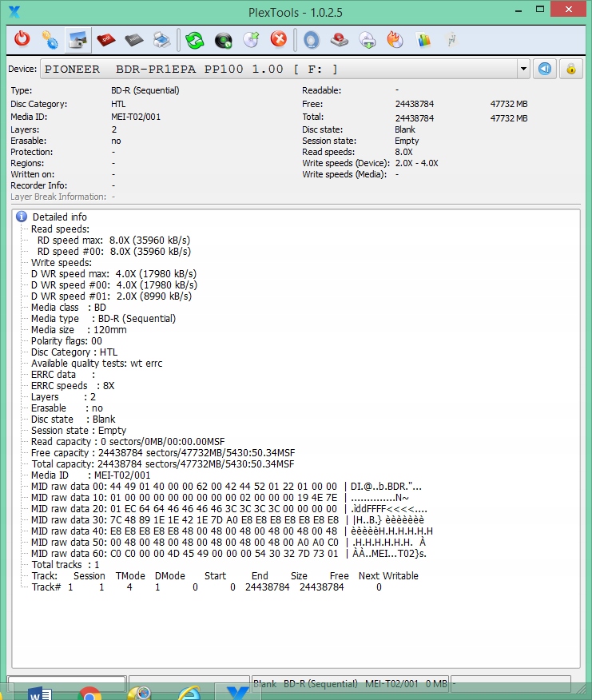This screenshot has width=592, height=700.
Task: Refresh disc info with green arrows icon
Action: [195, 40]
